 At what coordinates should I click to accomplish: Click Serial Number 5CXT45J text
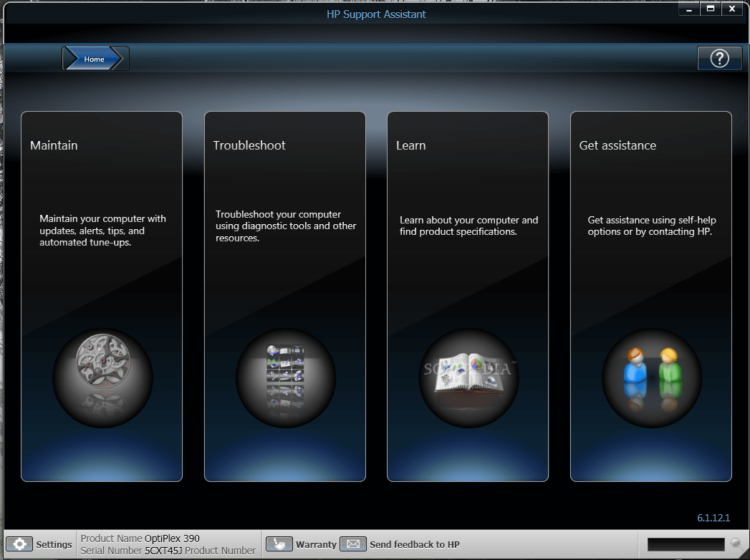(132, 551)
